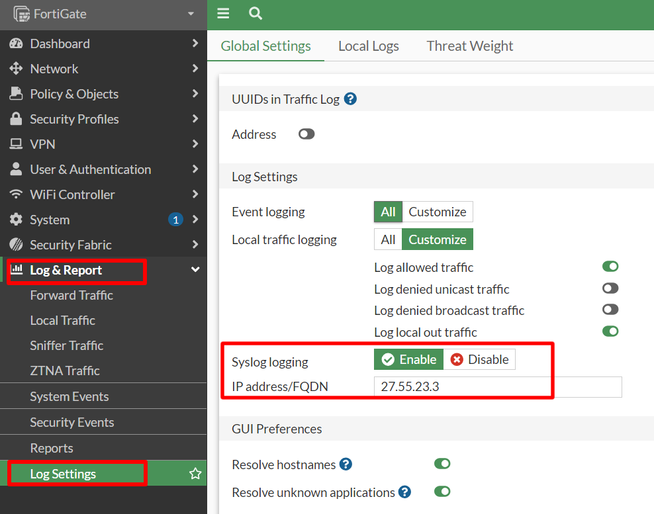The image size is (654, 514).
Task: Click the System notification badge
Action: click(176, 220)
